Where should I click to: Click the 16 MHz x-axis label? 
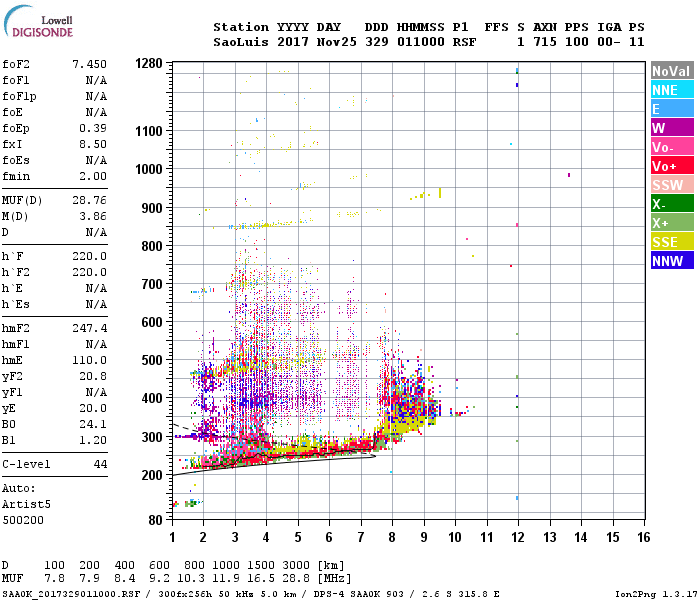[644, 537]
